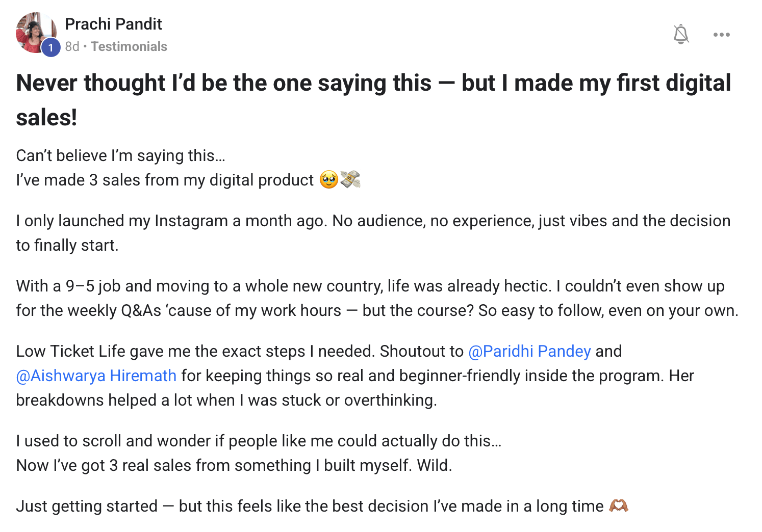The width and height of the screenshot is (762, 532).
Task: Open the three-dot more options menu
Action: coord(721,35)
